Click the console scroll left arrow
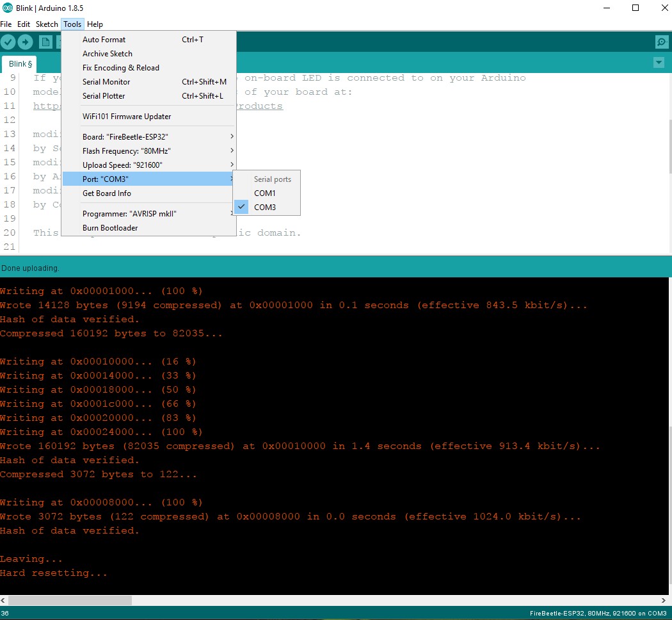 coord(3,600)
